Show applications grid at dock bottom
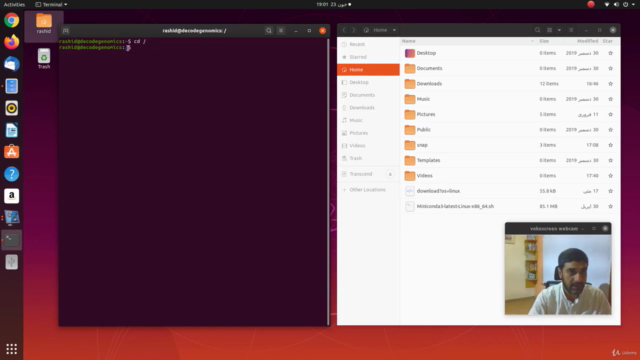 [x=11, y=349]
